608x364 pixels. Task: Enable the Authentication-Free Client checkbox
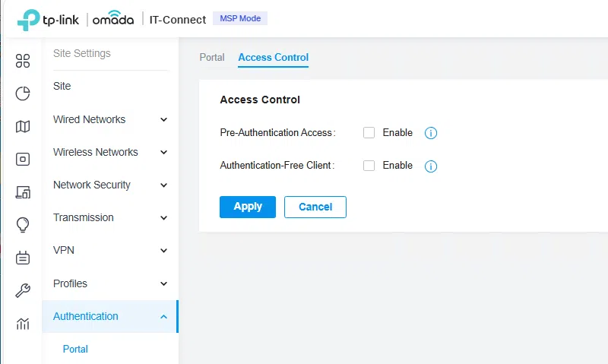click(369, 166)
